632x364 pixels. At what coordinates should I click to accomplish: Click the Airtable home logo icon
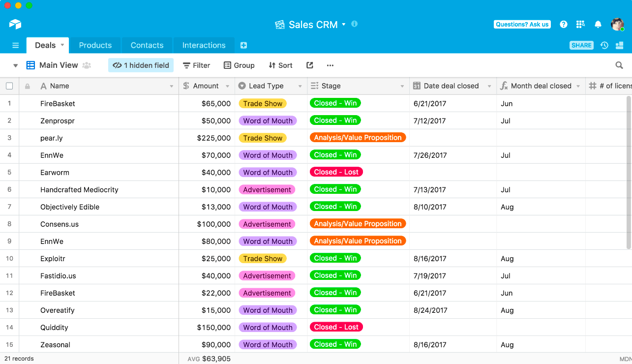(x=15, y=24)
